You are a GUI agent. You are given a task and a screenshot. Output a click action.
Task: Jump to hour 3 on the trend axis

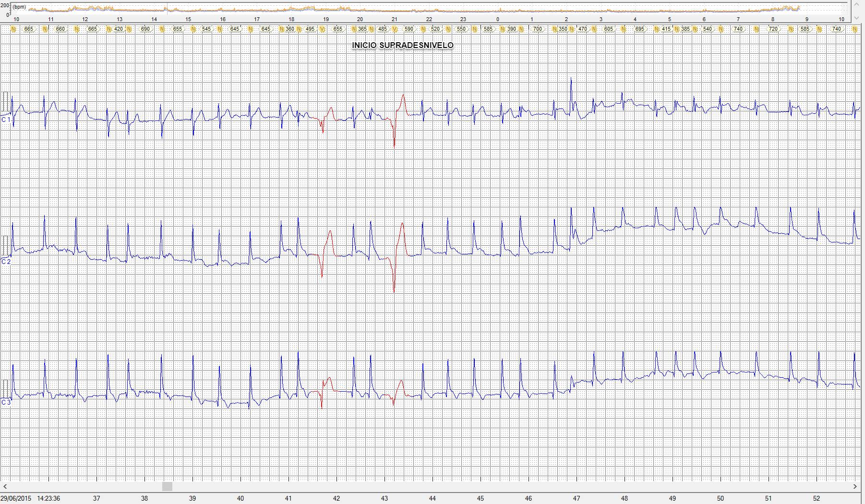pos(601,19)
